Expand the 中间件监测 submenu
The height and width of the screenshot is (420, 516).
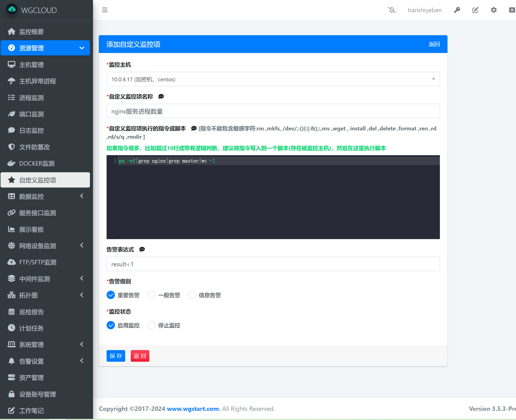[82, 279]
